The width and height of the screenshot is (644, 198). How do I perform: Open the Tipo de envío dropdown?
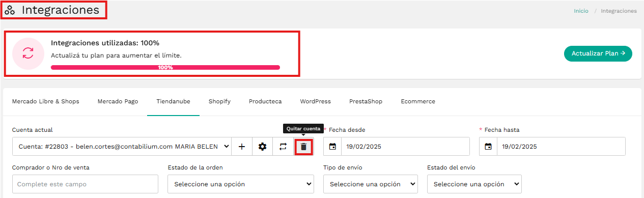(x=371, y=184)
